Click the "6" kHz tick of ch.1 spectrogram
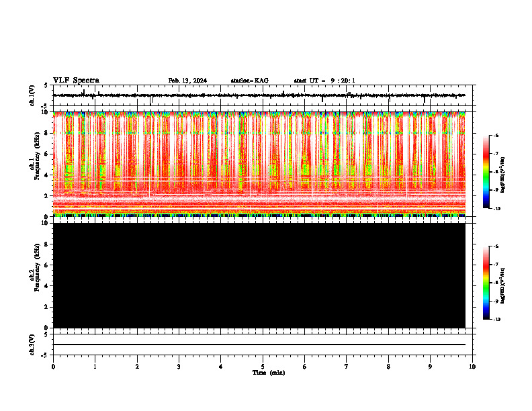This screenshot has height=411, width=532. pyautogui.click(x=47, y=154)
